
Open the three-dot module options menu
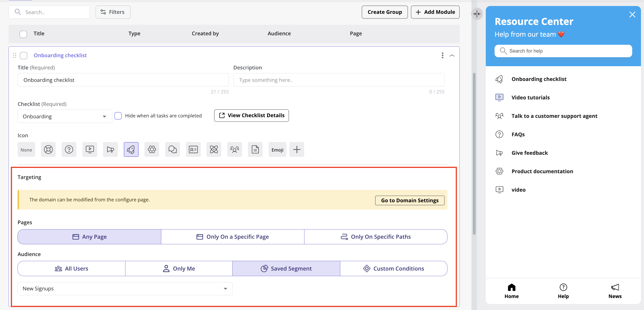click(x=442, y=55)
